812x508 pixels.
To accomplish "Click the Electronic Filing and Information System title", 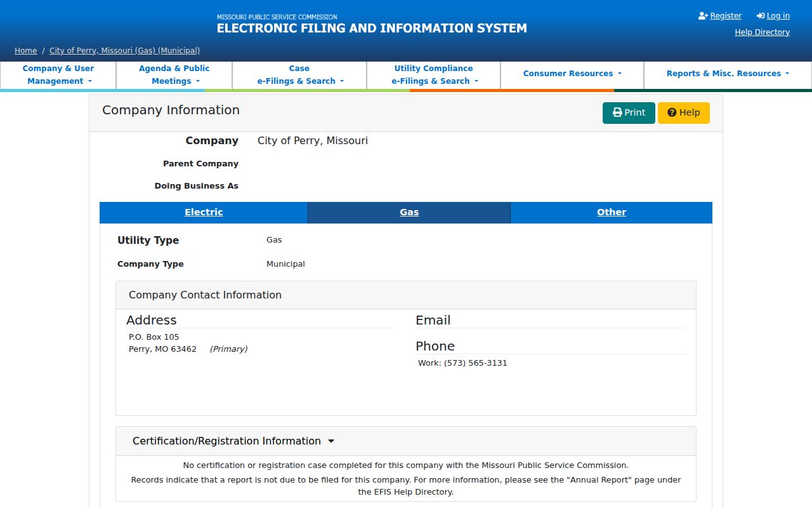I will pos(372,29).
